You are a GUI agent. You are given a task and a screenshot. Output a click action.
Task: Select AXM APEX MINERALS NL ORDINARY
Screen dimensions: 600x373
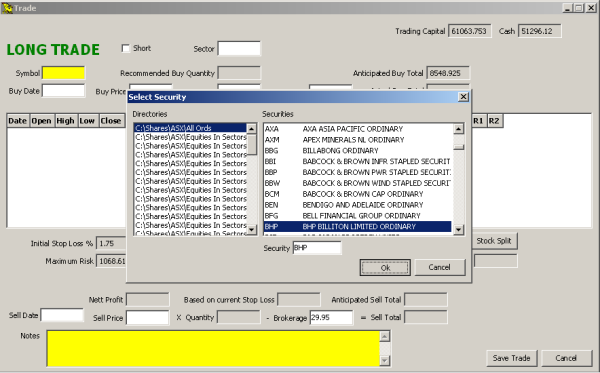coord(357,140)
